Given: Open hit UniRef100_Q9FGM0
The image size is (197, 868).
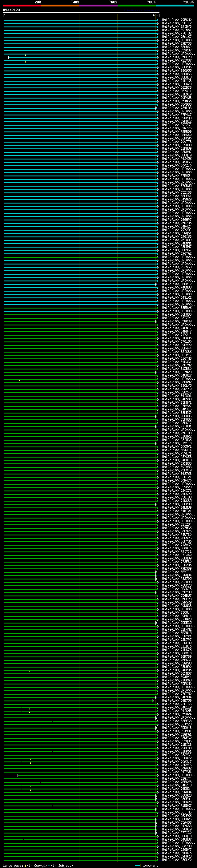Looking at the screenshot, I should [177, 20].
